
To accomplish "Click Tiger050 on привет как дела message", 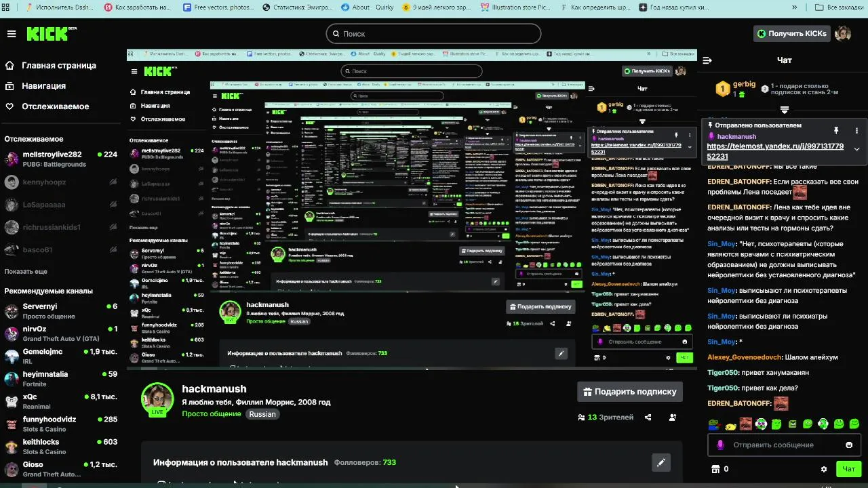I will tap(723, 388).
